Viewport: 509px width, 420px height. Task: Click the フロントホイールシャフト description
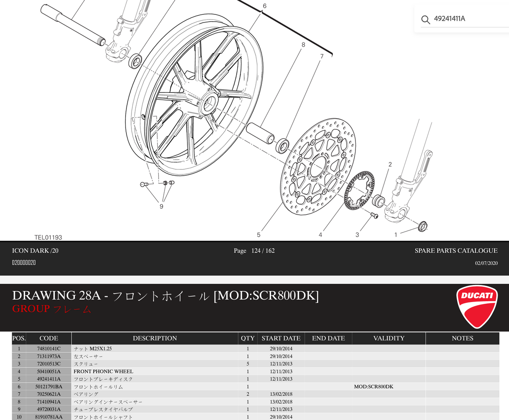[103, 417]
